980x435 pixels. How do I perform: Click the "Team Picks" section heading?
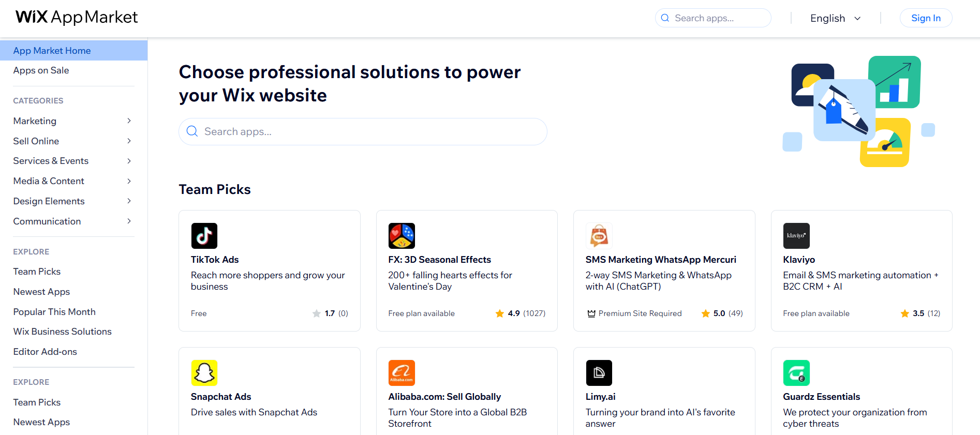tap(215, 189)
